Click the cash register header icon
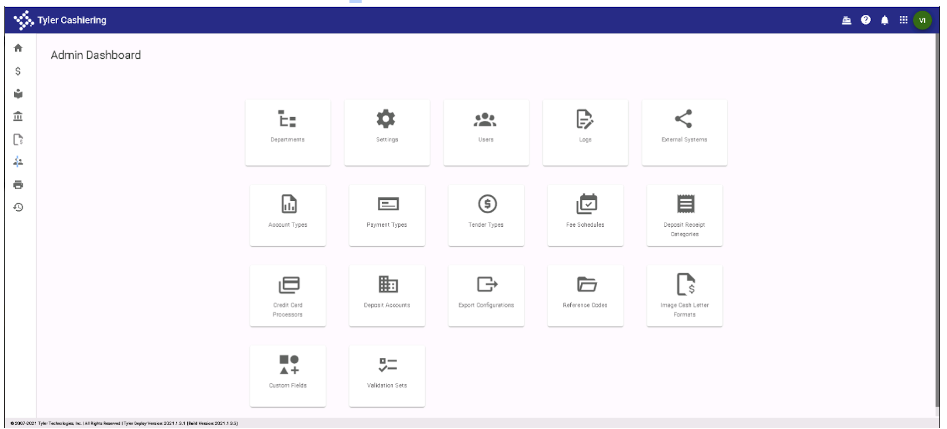Image resolution: width=947 pixels, height=429 pixels. point(847,20)
